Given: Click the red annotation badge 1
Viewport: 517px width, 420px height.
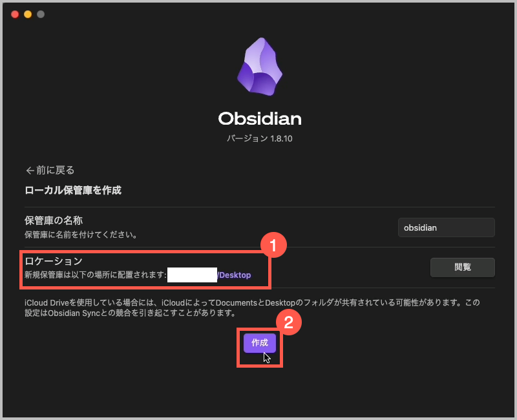Looking at the screenshot, I should click(x=273, y=245).
